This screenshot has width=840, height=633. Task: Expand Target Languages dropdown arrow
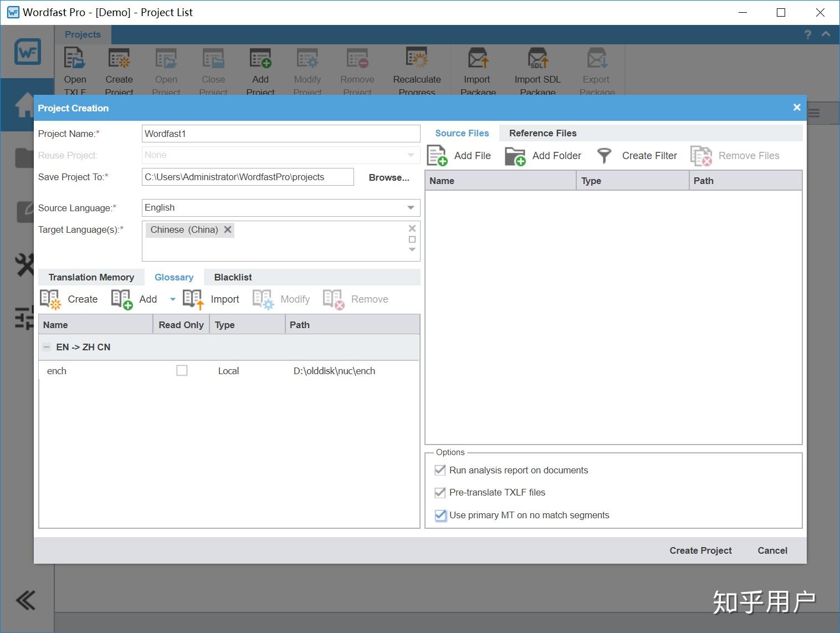[412, 249]
